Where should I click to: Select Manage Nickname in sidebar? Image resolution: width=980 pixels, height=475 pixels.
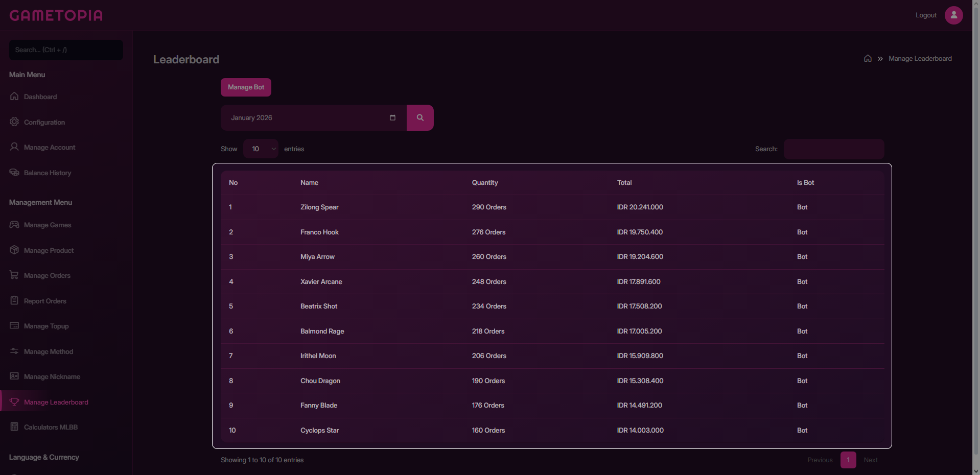[x=52, y=376]
